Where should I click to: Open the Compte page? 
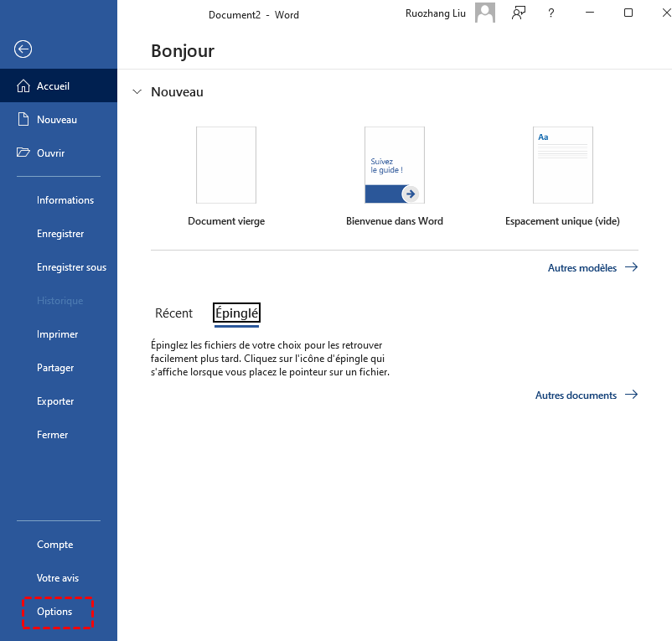click(x=59, y=544)
